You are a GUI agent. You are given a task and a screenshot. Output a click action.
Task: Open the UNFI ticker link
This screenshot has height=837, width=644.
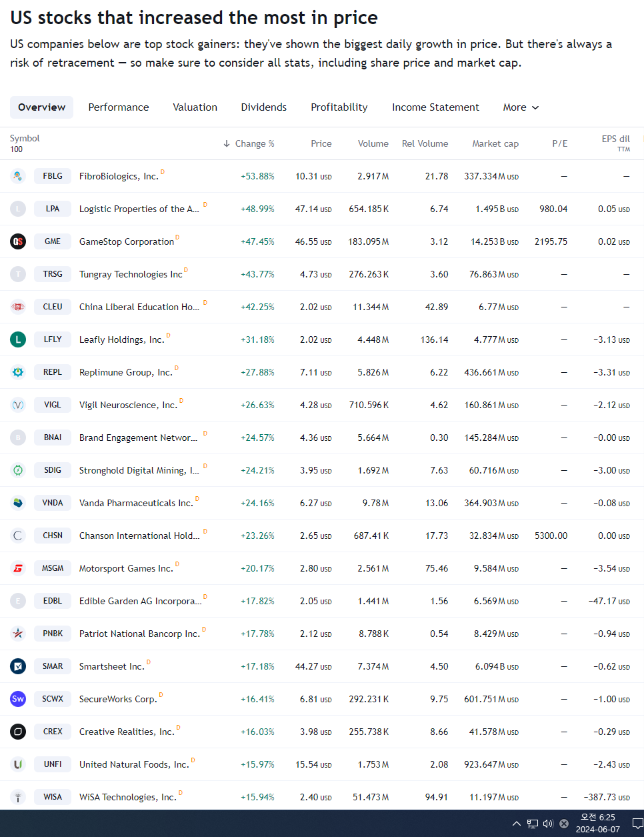(53, 764)
